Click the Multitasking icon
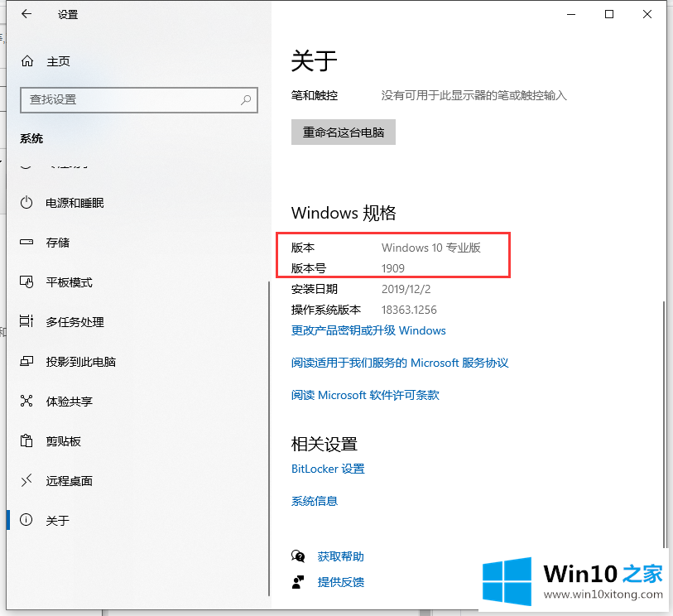Screen dimensions: 673x616 26,321
